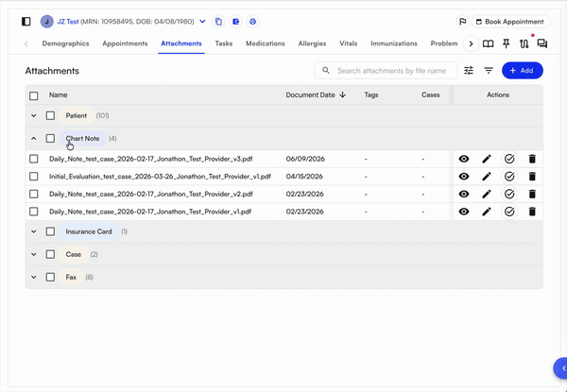Mark Daily_Note v1 as reviewed
The height and width of the screenshot is (392, 567).
tap(509, 212)
